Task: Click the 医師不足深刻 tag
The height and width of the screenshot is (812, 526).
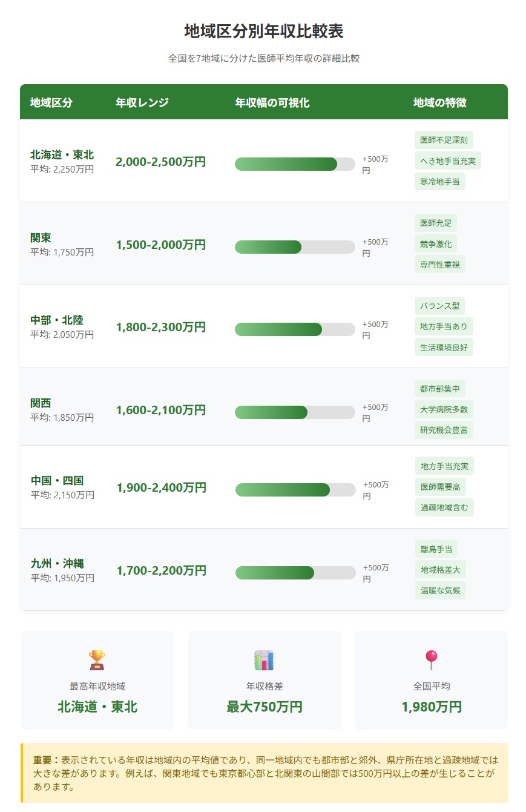Action: click(x=444, y=140)
